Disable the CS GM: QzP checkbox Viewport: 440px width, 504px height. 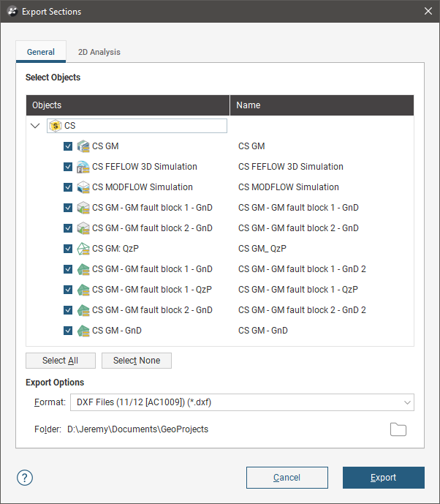[x=68, y=249]
